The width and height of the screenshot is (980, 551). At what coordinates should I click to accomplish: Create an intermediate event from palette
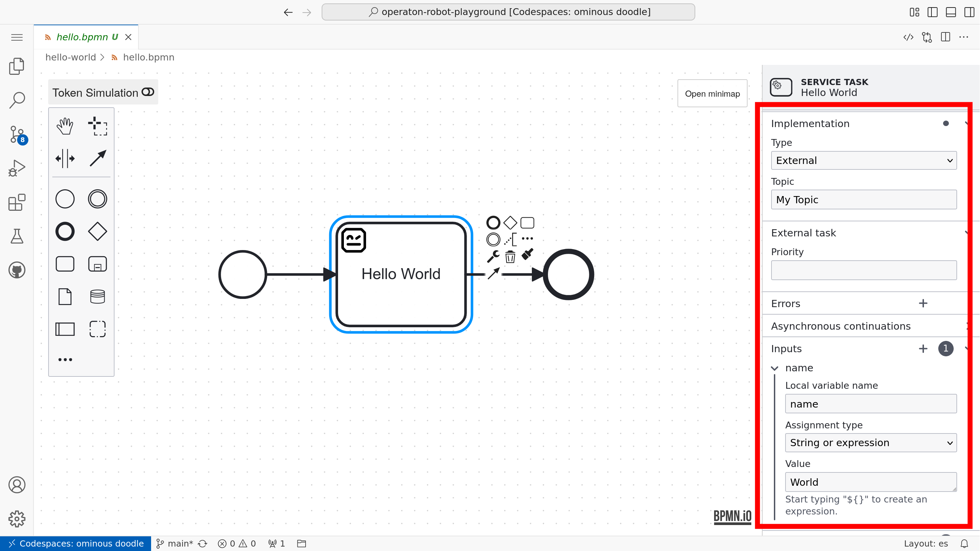point(97,199)
